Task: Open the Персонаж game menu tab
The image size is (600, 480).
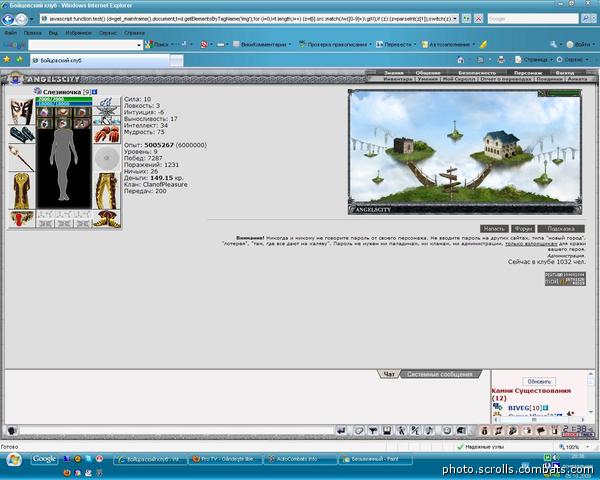Action: (528, 73)
